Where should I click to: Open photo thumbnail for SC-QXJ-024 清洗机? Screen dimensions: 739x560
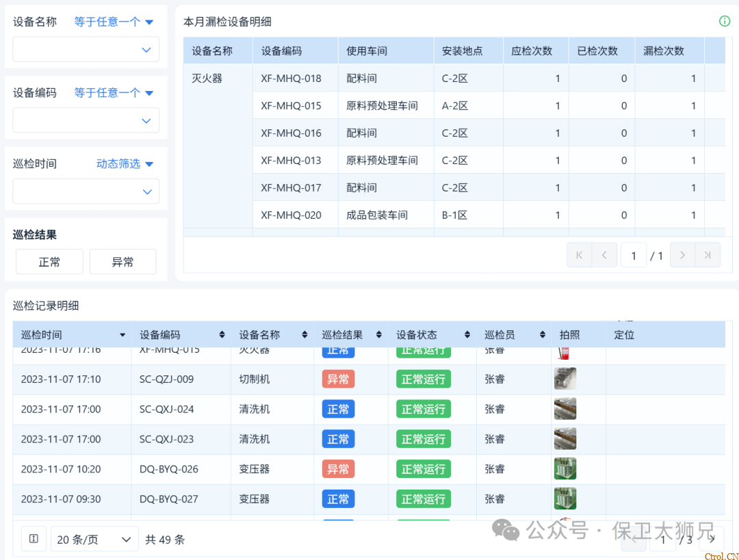click(x=565, y=409)
